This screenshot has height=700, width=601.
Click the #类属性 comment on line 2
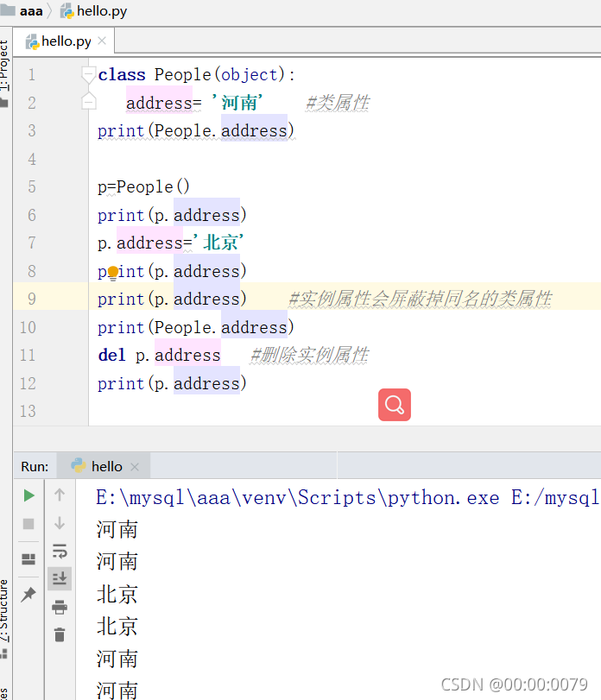pyautogui.click(x=338, y=103)
